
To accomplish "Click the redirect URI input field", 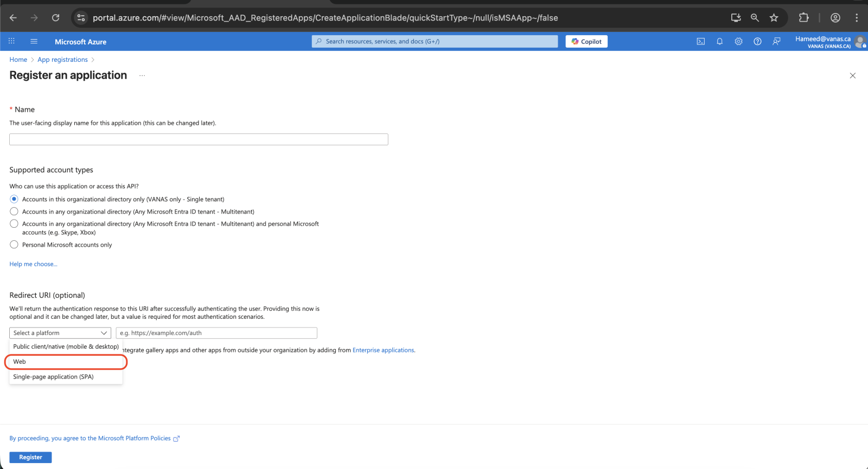I will click(x=216, y=333).
